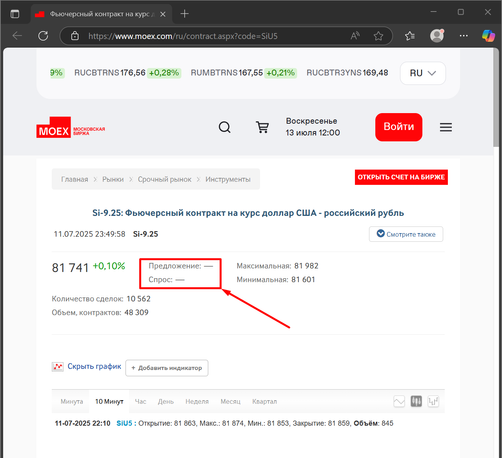
Task: Select the День interval tab
Action: (x=166, y=401)
